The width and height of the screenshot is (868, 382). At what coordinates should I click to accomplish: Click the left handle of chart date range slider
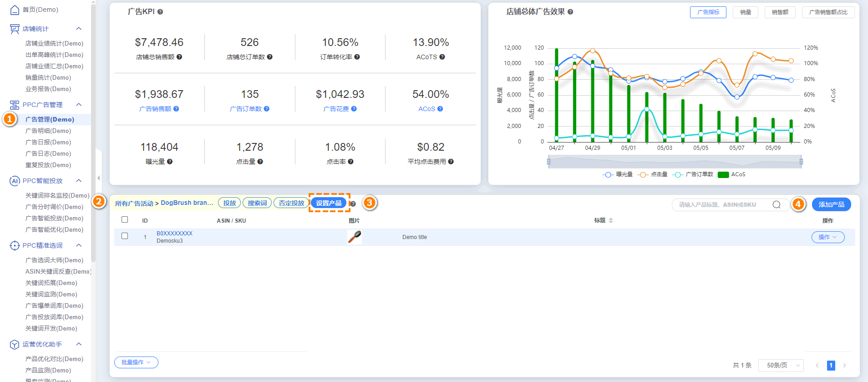tap(548, 162)
